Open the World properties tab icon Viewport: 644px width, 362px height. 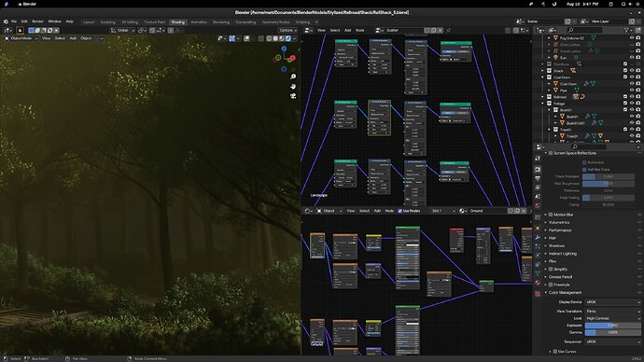tap(538, 205)
